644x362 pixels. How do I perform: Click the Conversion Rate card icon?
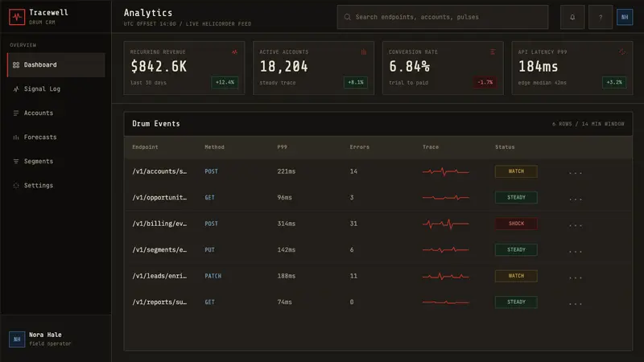(x=493, y=51)
